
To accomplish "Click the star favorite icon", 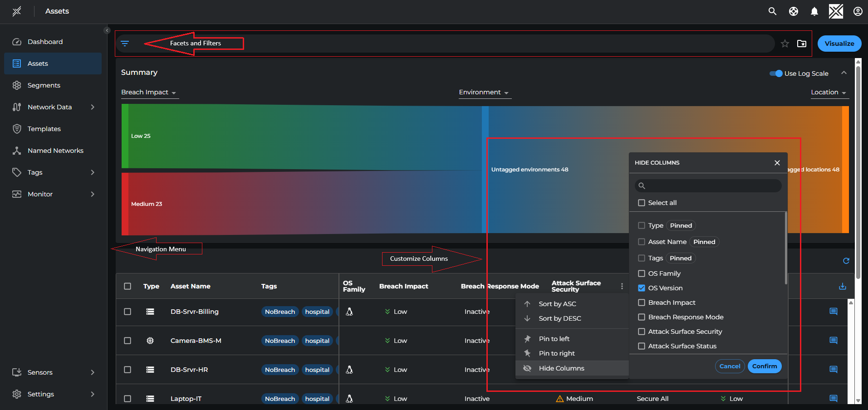I will click(x=785, y=44).
